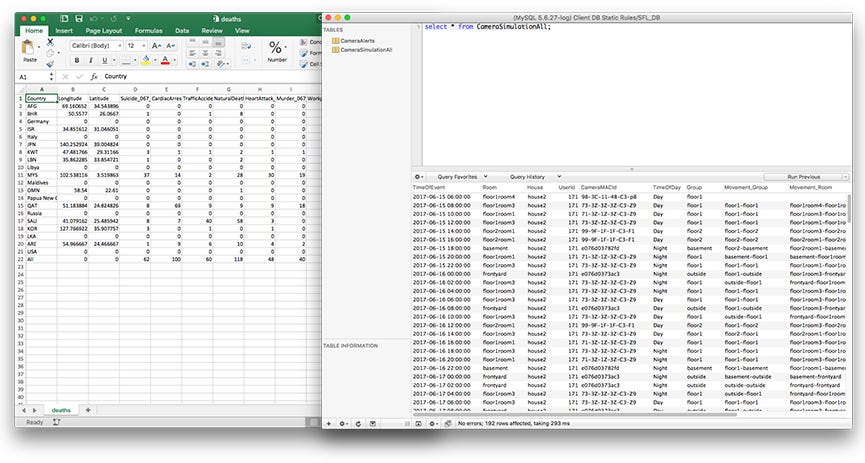
Task: Open the Excel quick access toolbar dropdown
Action: click(128, 19)
